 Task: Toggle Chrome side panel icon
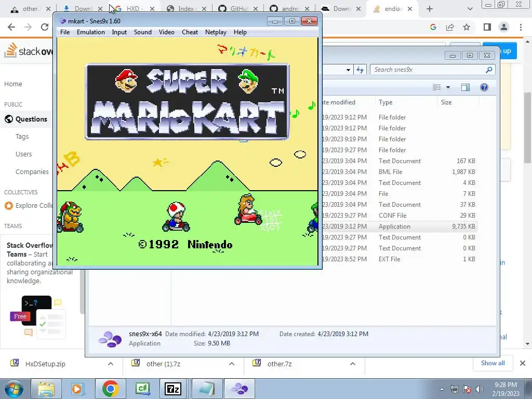coord(487,27)
